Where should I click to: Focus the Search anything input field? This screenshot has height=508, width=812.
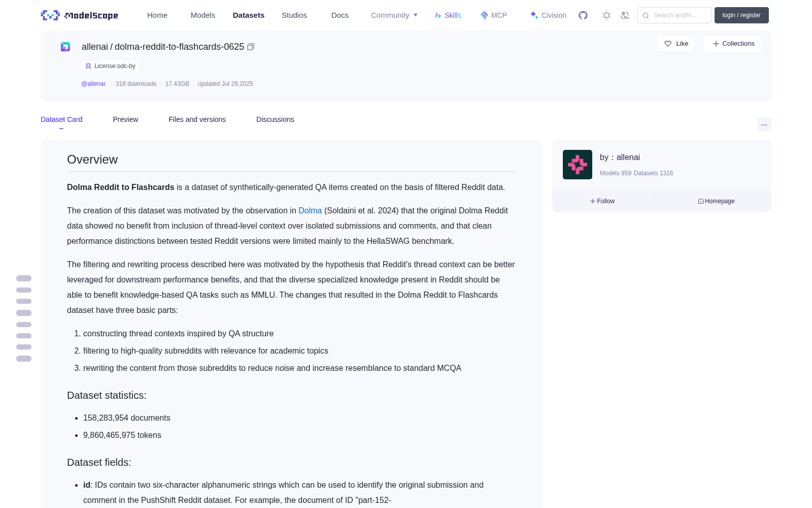(674, 15)
